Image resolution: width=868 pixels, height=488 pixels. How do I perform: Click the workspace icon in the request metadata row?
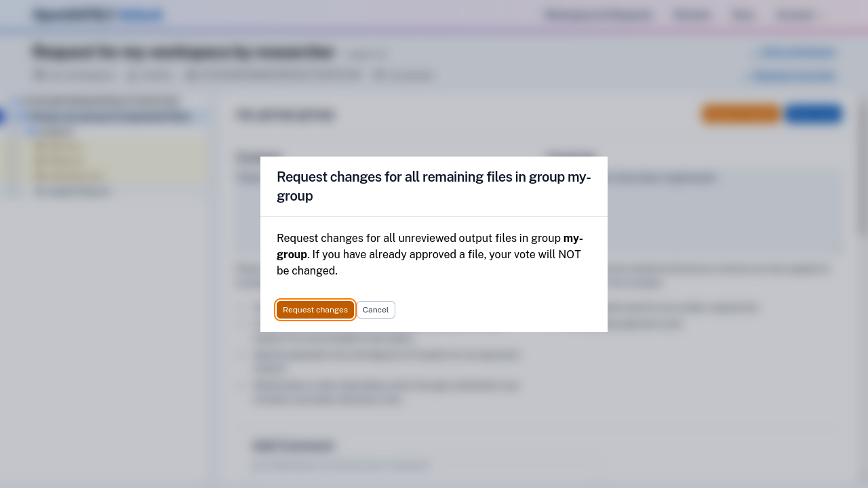40,75
